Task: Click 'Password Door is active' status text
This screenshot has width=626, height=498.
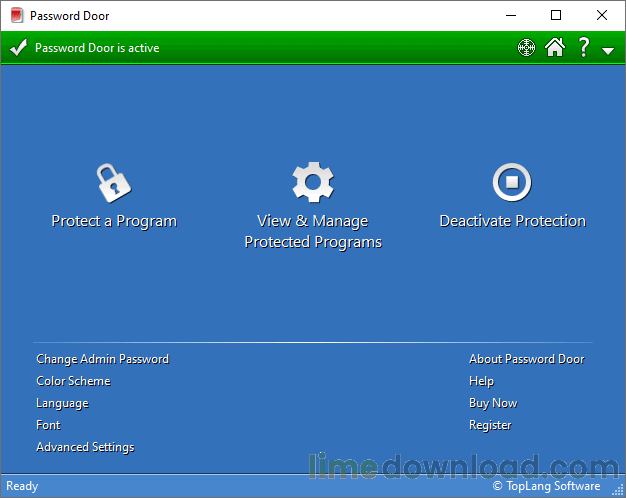Action: pyautogui.click(x=97, y=48)
